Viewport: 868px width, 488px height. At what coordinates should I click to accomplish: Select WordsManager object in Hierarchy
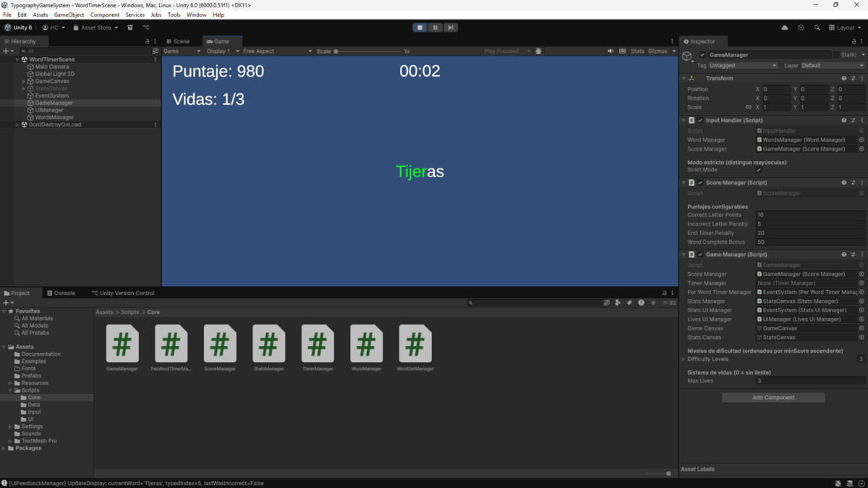tap(54, 117)
